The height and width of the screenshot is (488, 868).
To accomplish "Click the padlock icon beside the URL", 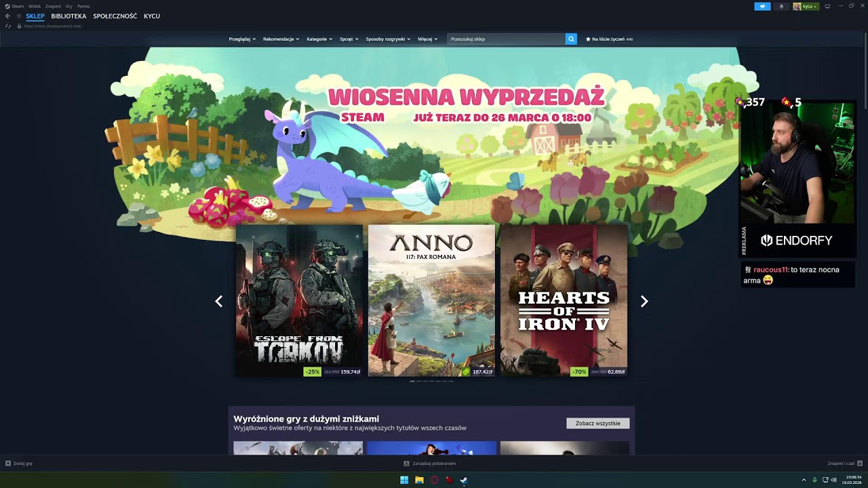I will (x=19, y=26).
